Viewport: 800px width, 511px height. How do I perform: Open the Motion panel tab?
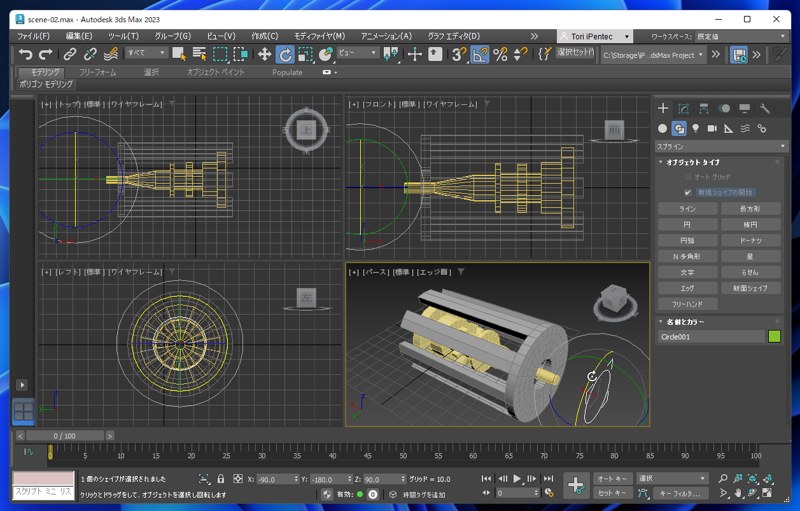pos(724,108)
